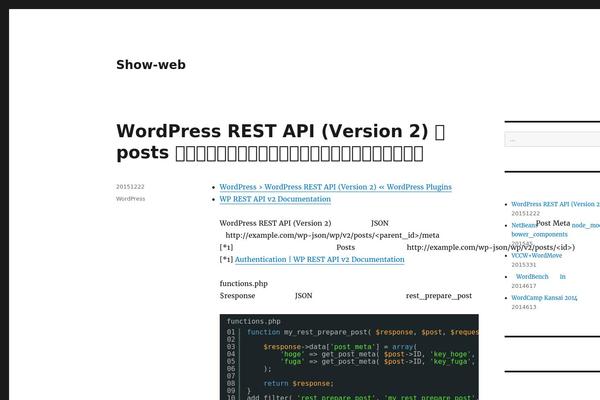Image resolution: width=600 pixels, height=400 pixels.
Task: Click the URL text http://example.com/wp-json/wp/v2/posts/<parent_id>/meta
Action: point(332,235)
